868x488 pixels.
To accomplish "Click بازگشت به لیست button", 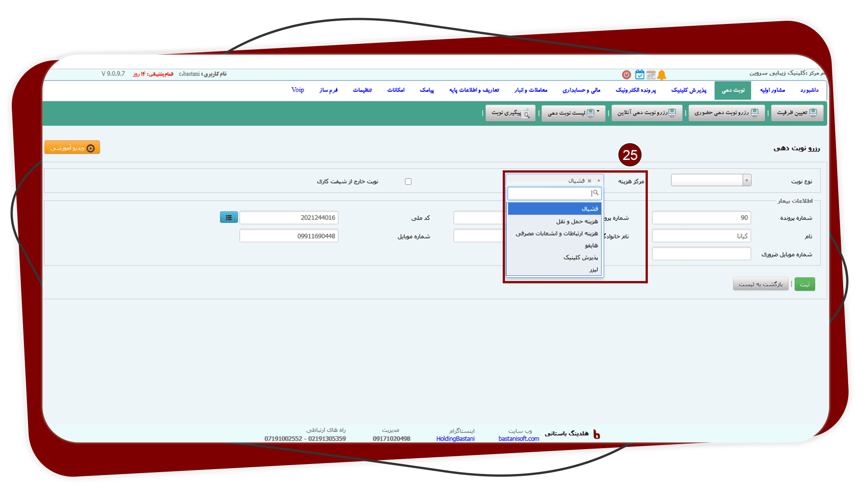I will tap(760, 284).
